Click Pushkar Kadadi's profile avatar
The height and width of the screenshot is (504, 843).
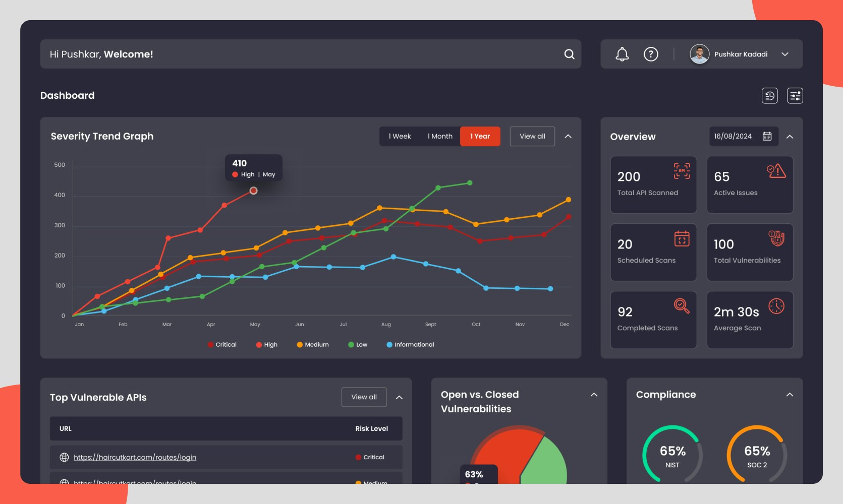699,54
